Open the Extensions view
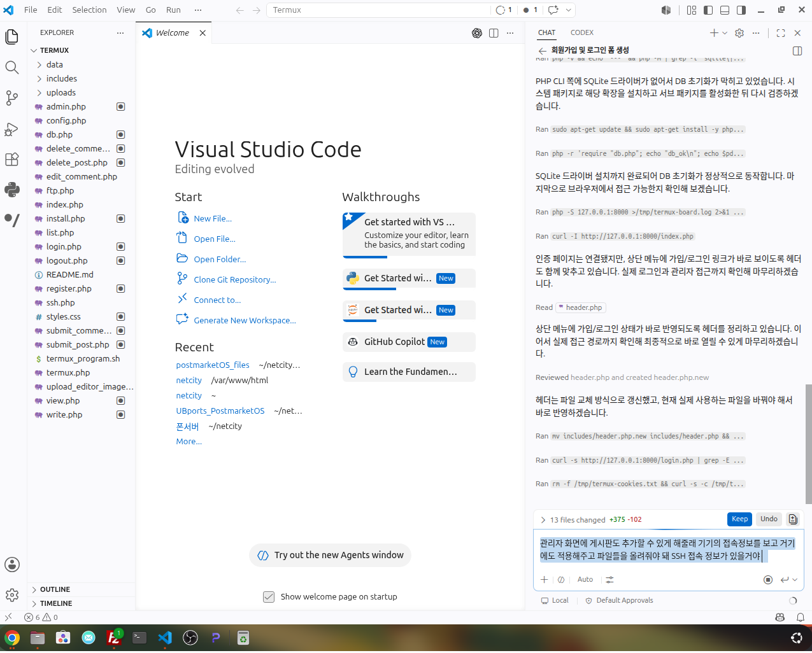Screen dimensions: 812x653 [11, 159]
